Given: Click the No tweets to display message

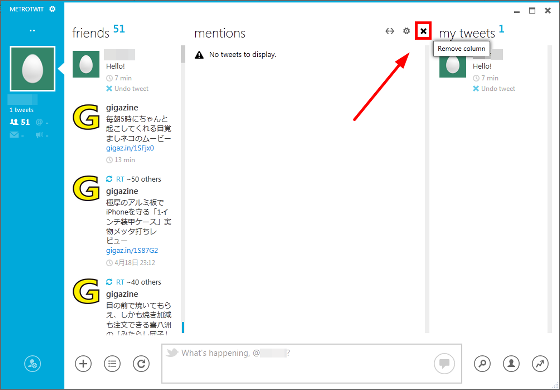Looking at the screenshot, I should point(243,55).
